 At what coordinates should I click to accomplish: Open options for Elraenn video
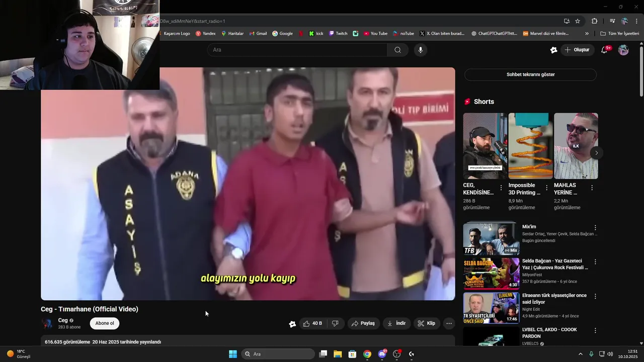(595, 297)
